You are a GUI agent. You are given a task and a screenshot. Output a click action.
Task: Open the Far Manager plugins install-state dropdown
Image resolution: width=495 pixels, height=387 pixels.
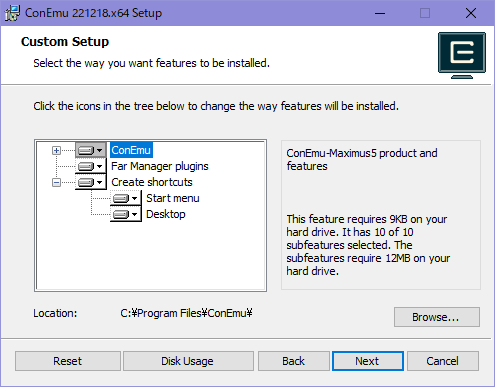(x=91, y=166)
